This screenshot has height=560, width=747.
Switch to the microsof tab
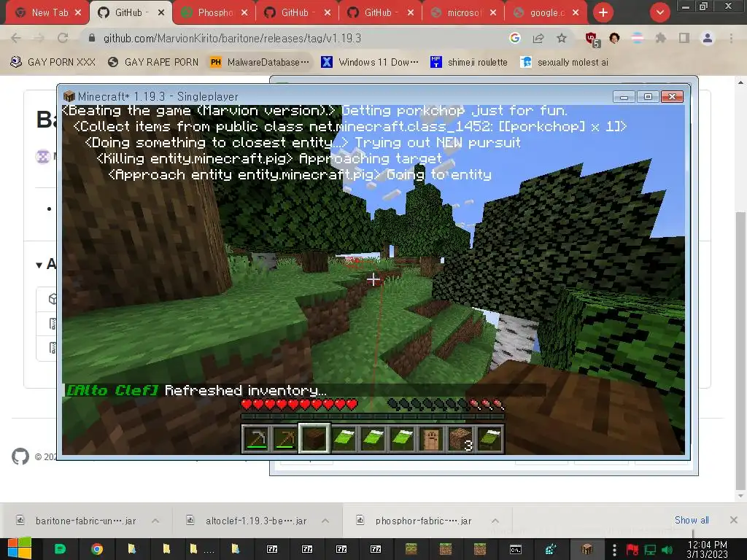(x=462, y=12)
